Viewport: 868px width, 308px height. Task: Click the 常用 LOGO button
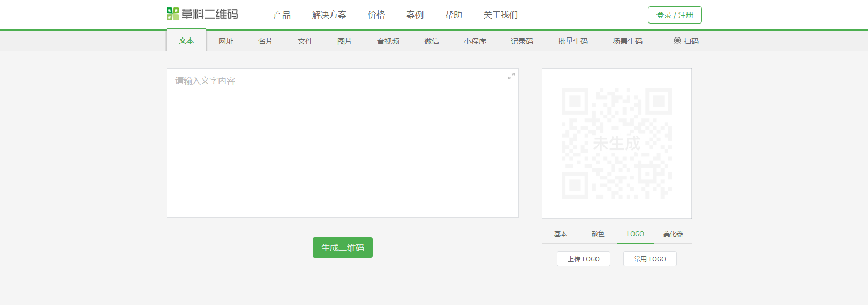(x=650, y=259)
